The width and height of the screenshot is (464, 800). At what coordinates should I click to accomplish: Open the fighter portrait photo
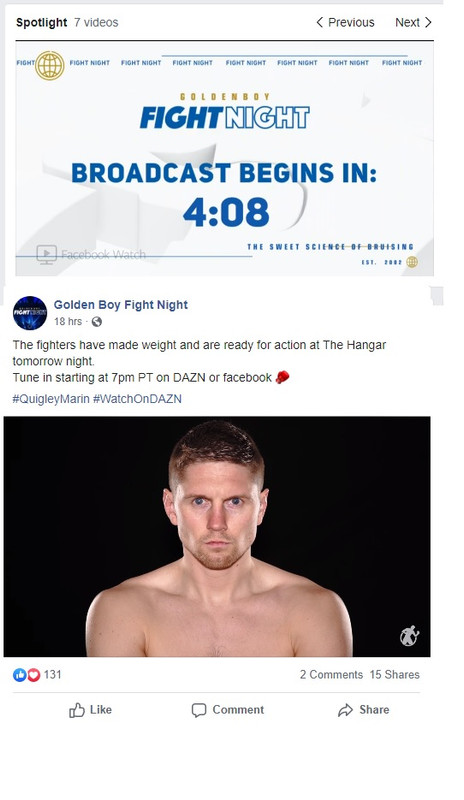click(x=217, y=536)
